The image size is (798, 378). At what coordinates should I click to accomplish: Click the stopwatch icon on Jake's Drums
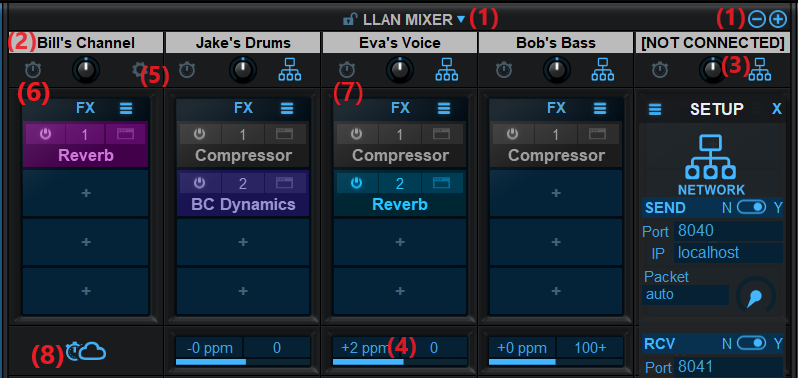pos(187,70)
